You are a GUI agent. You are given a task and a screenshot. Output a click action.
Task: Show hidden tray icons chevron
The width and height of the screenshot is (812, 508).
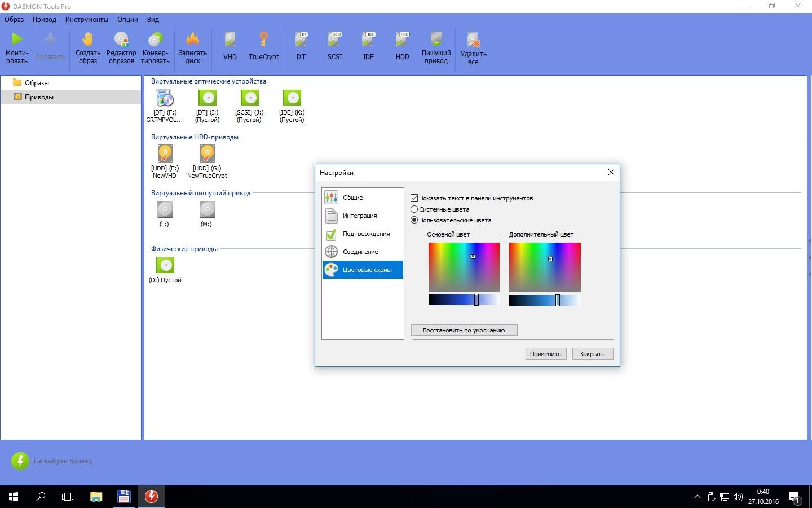click(698, 497)
